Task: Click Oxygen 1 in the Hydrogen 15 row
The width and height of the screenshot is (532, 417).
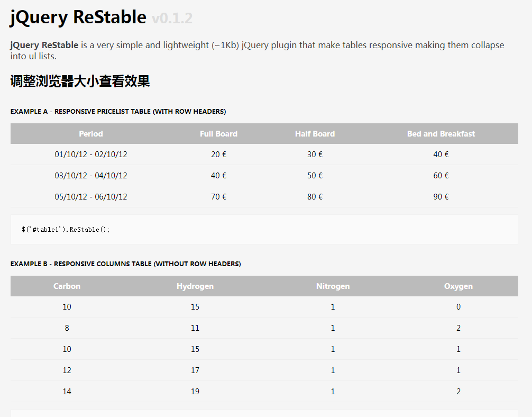Action: pos(458,349)
